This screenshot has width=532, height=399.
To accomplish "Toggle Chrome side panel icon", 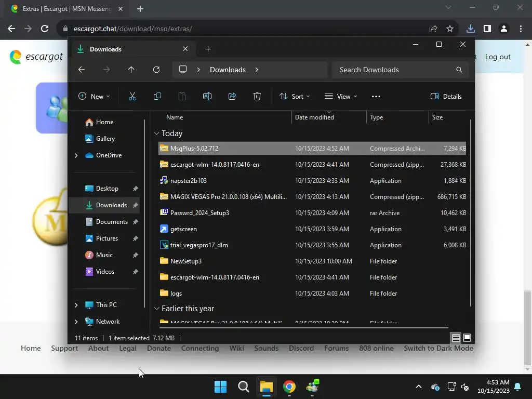I will [487, 29].
